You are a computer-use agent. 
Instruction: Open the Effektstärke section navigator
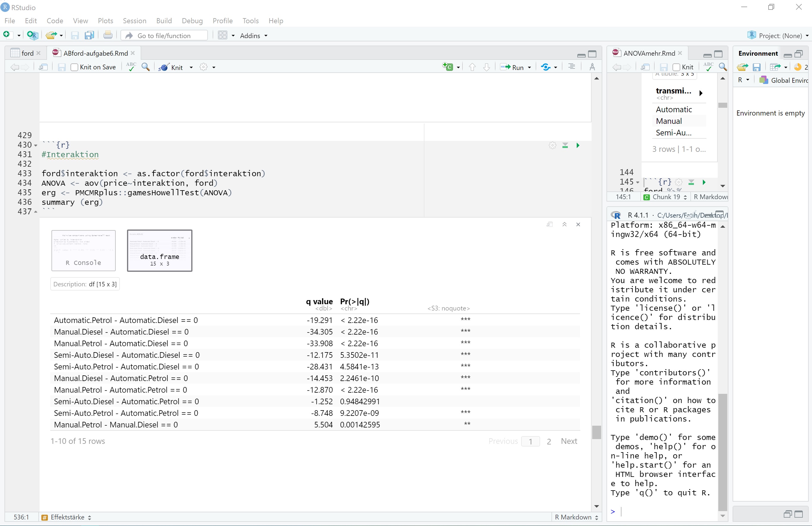(x=67, y=517)
